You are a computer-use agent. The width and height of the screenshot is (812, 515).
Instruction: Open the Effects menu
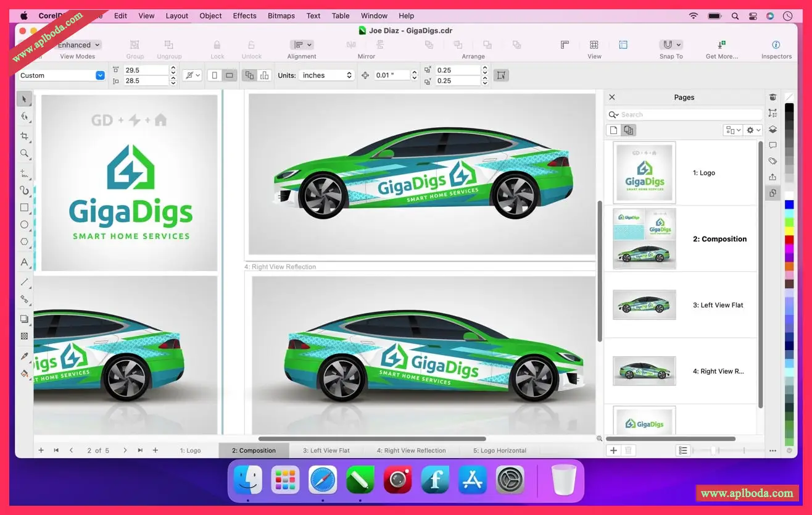coord(244,15)
